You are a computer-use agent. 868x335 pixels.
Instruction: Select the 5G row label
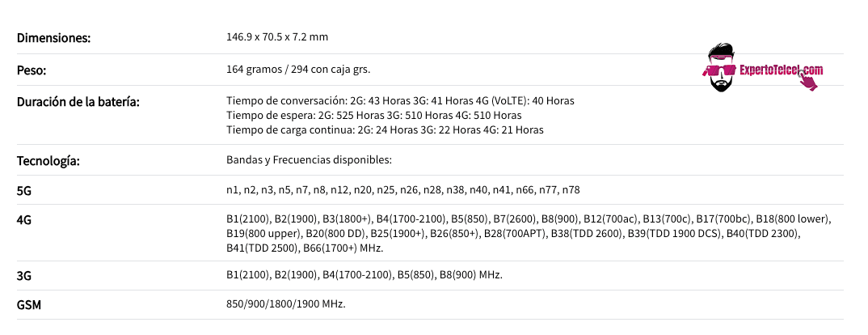(x=24, y=191)
